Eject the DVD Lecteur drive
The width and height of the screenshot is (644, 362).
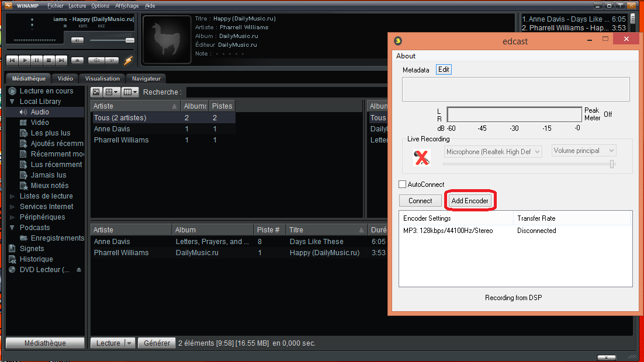(x=78, y=270)
